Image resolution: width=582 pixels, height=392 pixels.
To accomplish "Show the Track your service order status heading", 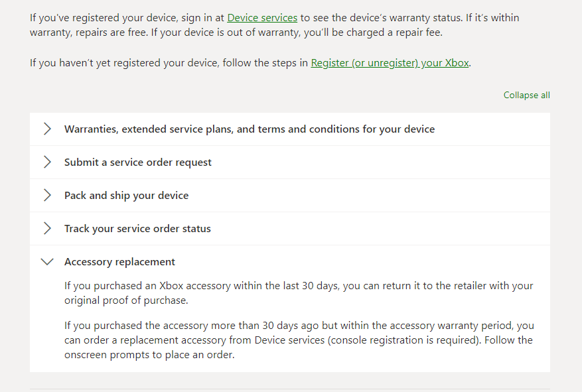I will tap(137, 229).
